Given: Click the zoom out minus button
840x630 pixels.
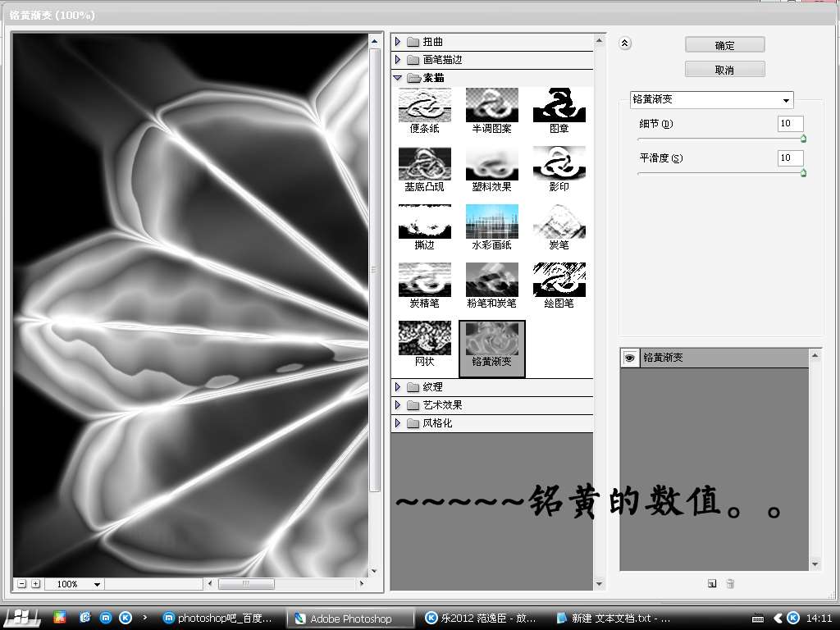Looking at the screenshot, I should pos(21,583).
